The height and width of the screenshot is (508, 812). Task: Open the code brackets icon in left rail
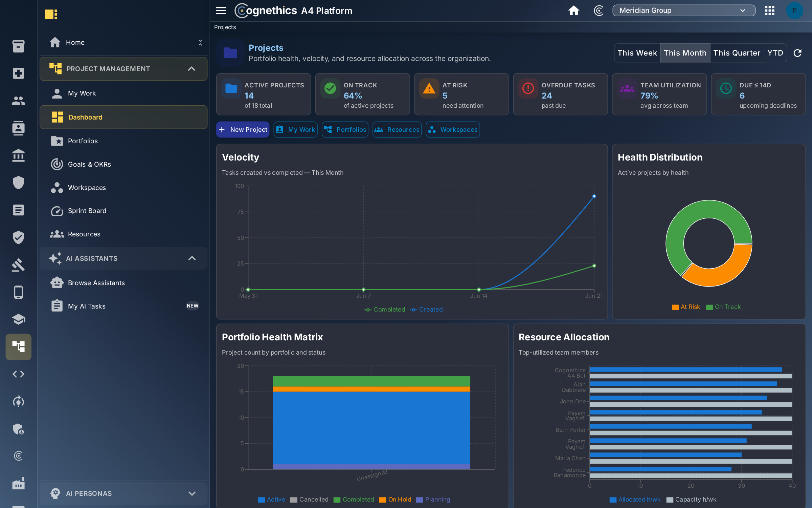(x=18, y=374)
